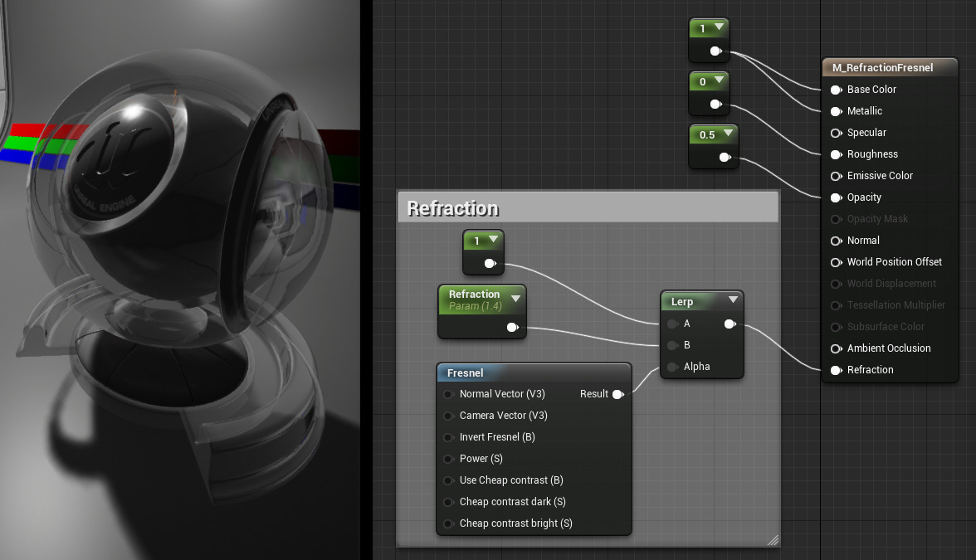Screen dimensions: 976x560
Task: Click the Lerp node's output pin
Action: pos(729,324)
